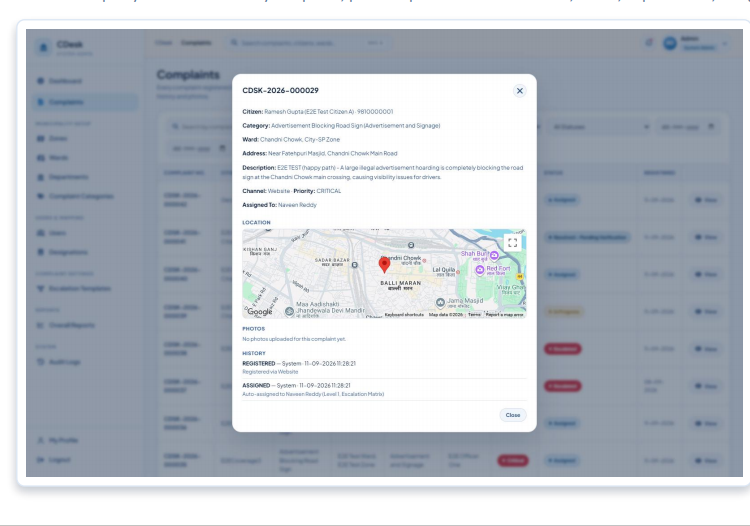Click the Category Advertisement Blocking Road Sign text
This screenshot has width=750, height=526.
(x=341, y=125)
